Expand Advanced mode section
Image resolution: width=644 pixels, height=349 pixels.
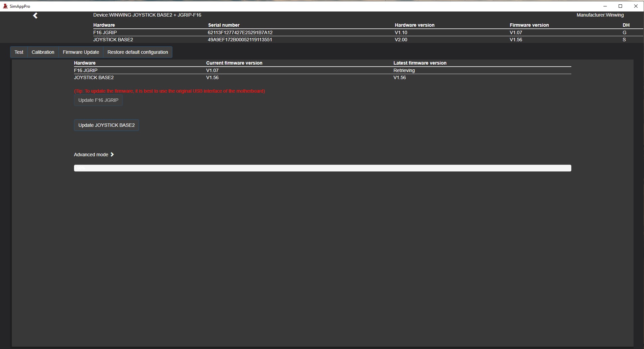pos(94,155)
